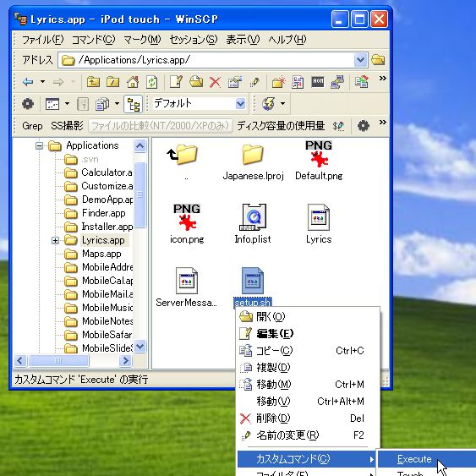Choose 開く(O) in context menu
The height and width of the screenshot is (476, 476).
coord(308,316)
